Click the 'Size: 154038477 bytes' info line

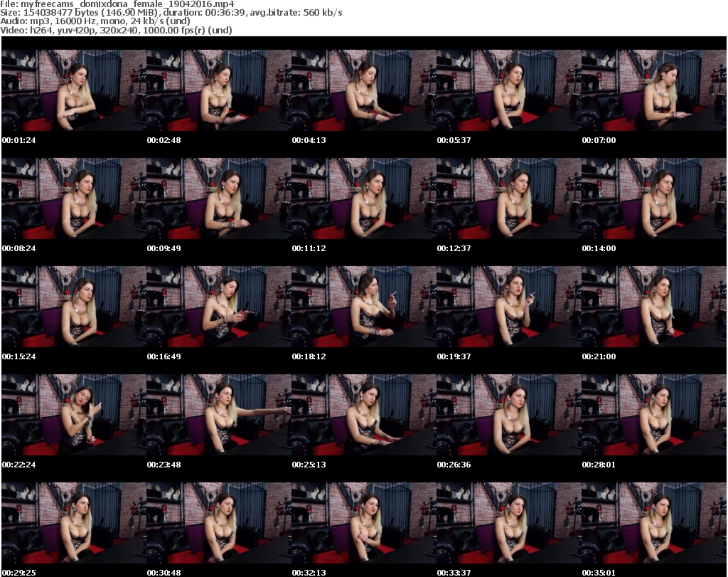pos(171,13)
